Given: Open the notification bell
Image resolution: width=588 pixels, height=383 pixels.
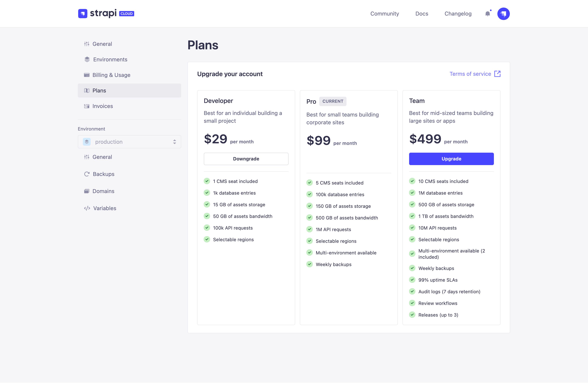Looking at the screenshot, I should tap(487, 14).
